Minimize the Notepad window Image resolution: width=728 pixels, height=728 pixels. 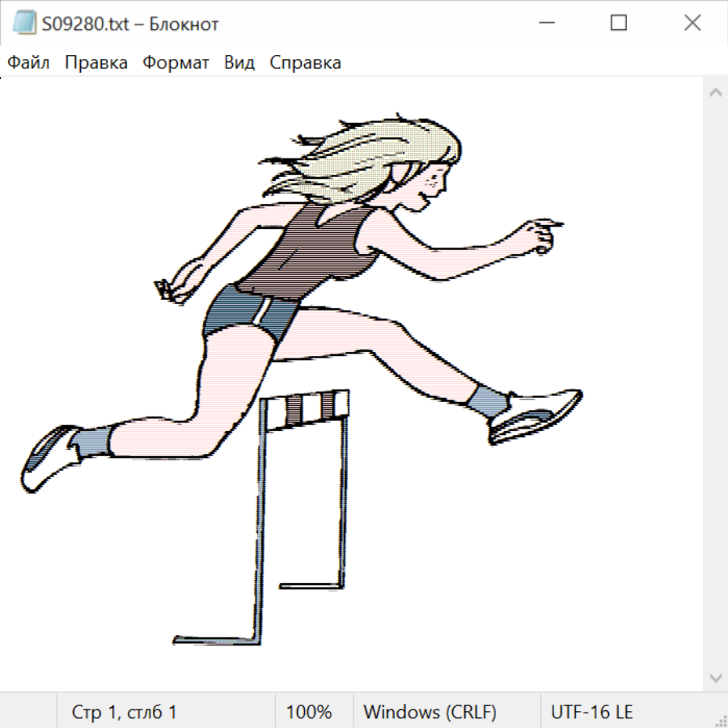[545, 23]
